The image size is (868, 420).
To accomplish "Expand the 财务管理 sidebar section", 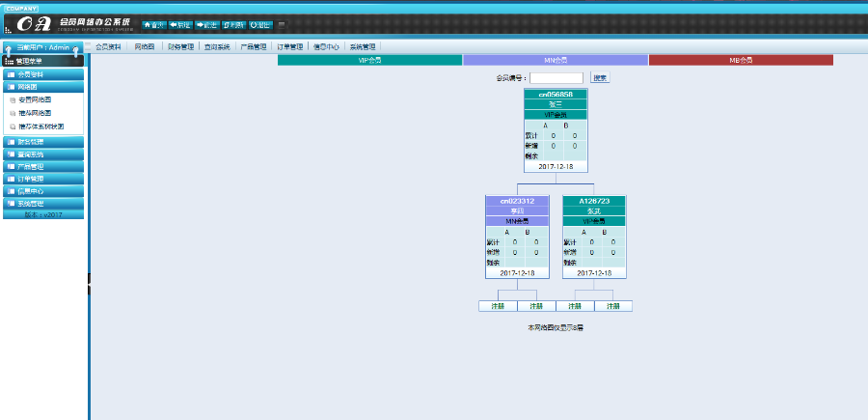I will (43, 142).
